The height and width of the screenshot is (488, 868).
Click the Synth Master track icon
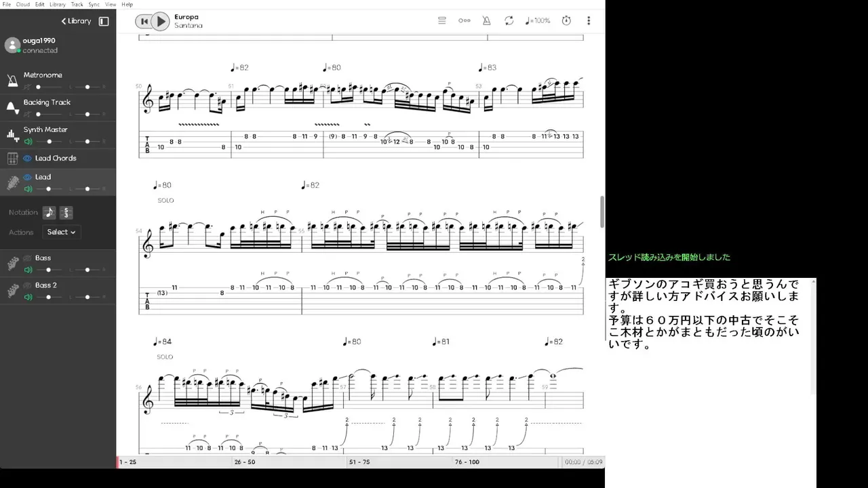(12, 135)
